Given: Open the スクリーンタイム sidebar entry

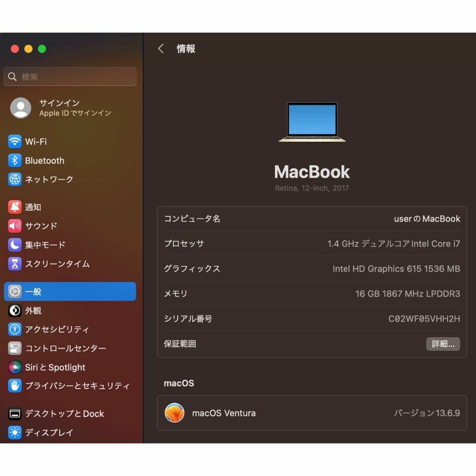Looking at the screenshot, I should pyautogui.click(x=70, y=264).
